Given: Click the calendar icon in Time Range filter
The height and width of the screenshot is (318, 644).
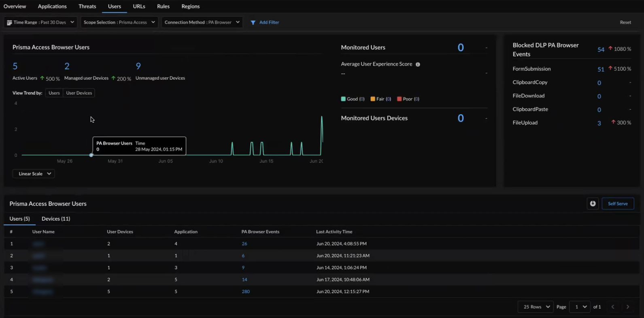Looking at the screenshot, I should [9, 23].
